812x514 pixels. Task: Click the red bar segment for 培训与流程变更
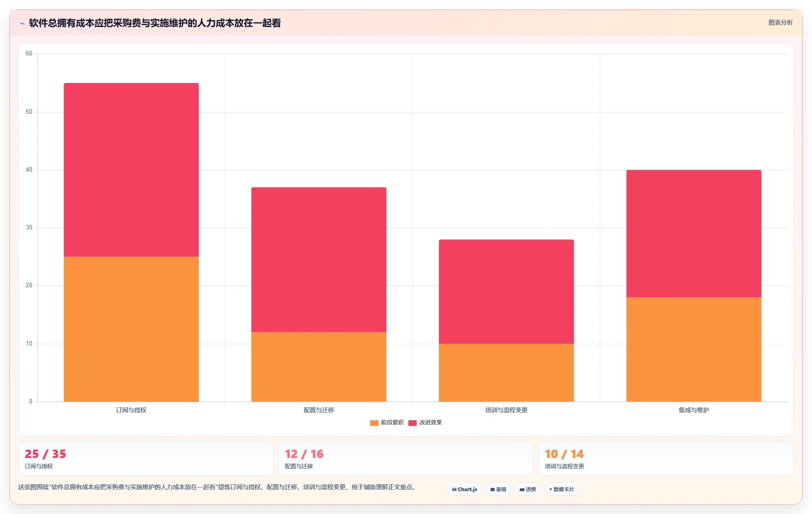506,292
